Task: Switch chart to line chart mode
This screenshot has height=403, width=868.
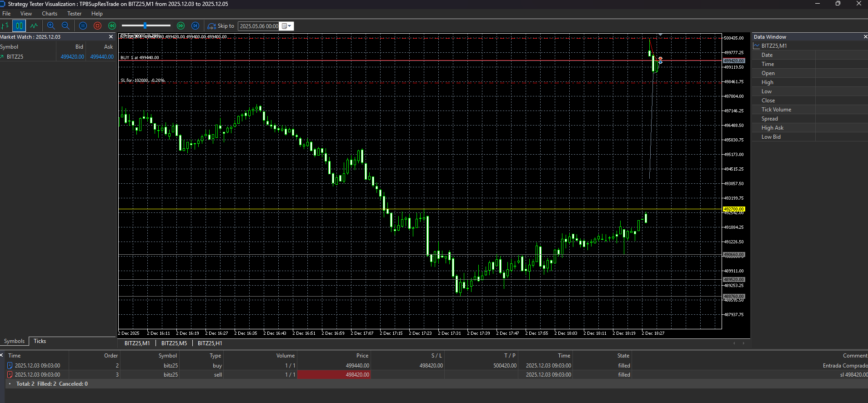Action: (x=34, y=26)
